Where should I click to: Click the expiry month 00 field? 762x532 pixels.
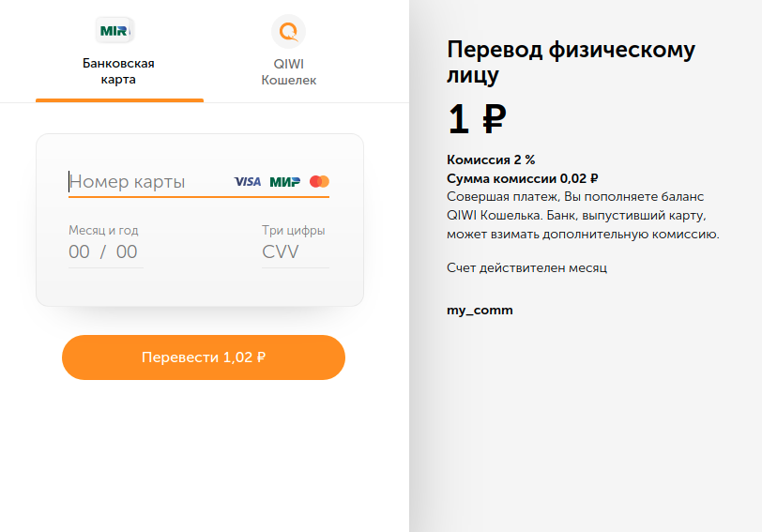[x=79, y=251]
